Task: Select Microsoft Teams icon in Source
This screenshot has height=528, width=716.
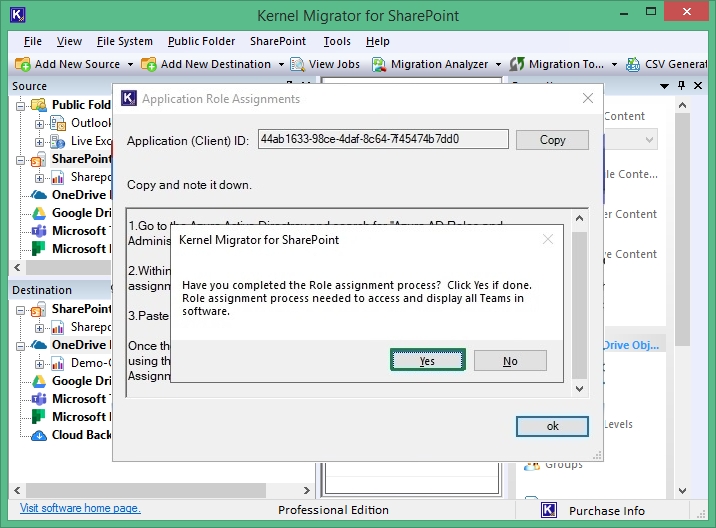Action: click(x=39, y=231)
